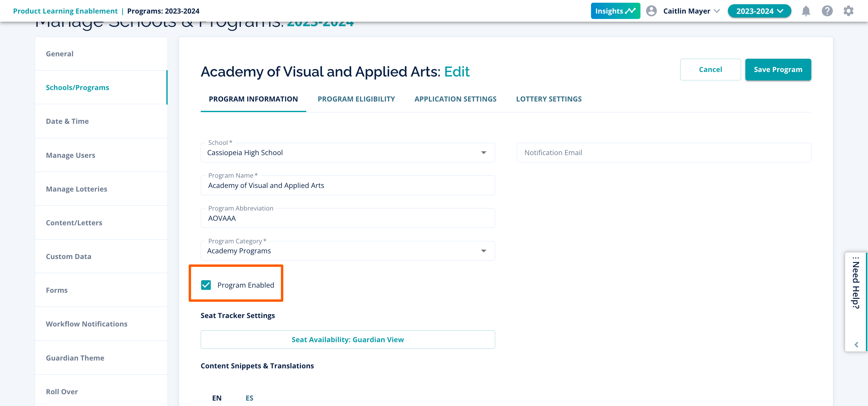Click the user avatar icon
868x406 pixels.
tap(651, 11)
